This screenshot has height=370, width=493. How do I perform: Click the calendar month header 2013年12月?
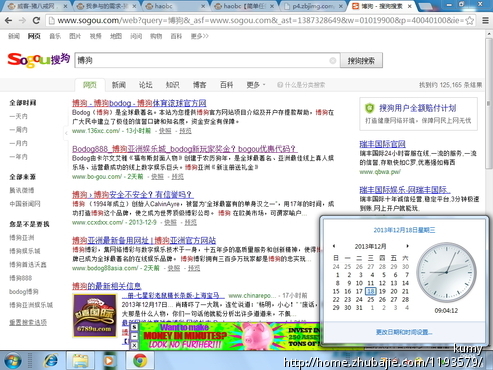coord(370,246)
